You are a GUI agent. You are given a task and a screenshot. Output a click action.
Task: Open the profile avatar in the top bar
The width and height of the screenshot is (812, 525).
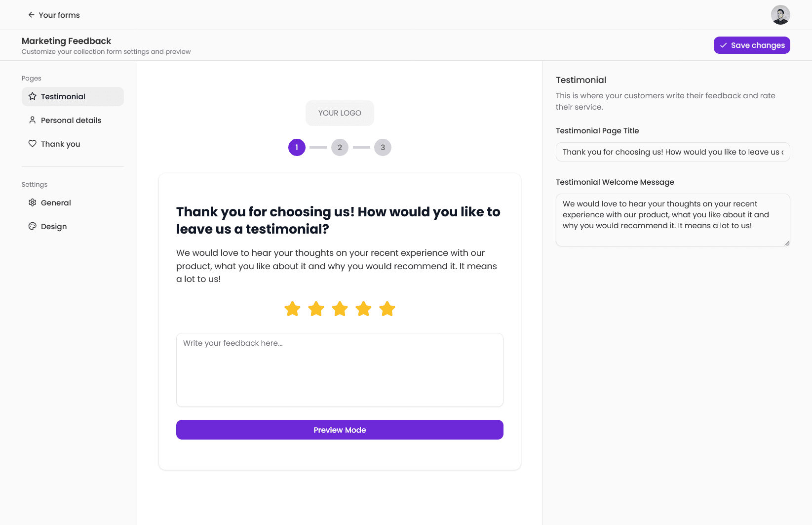point(780,15)
